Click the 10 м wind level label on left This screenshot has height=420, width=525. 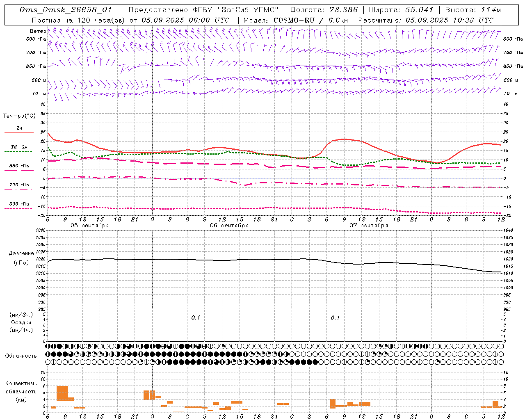click(x=39, y=94)
